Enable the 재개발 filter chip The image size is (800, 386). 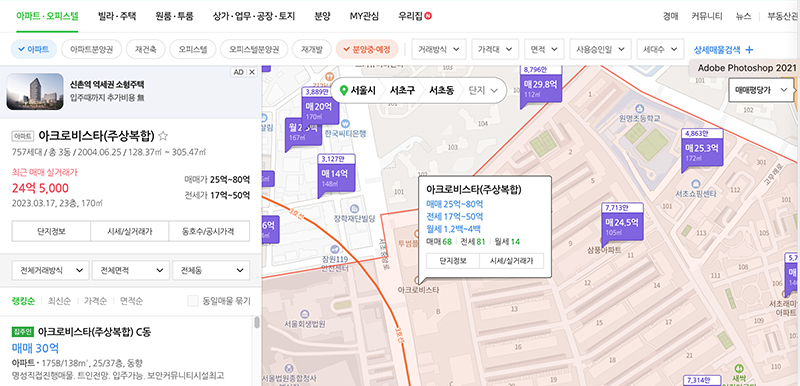311,49
